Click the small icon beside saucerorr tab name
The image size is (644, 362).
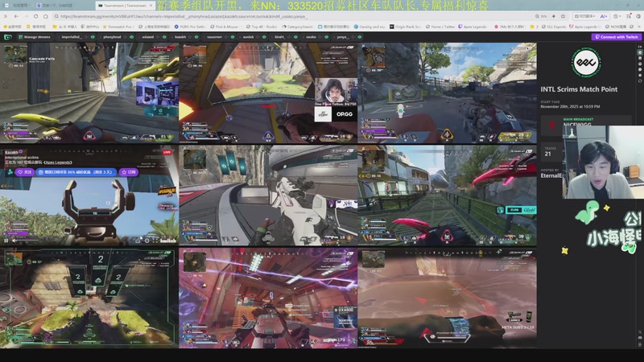[x=225, y=37]
